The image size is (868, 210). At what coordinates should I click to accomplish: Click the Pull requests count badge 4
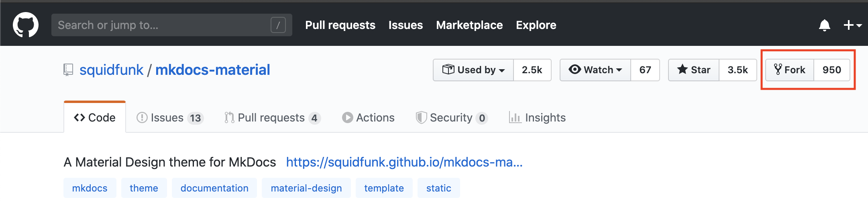[x=314, y=118]
